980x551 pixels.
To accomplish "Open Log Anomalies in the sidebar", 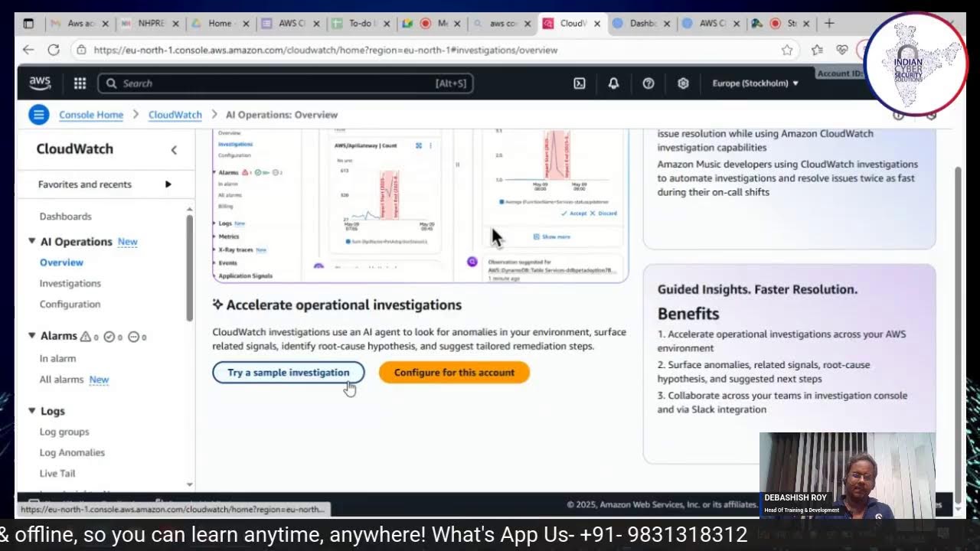I will pos(72,452).
